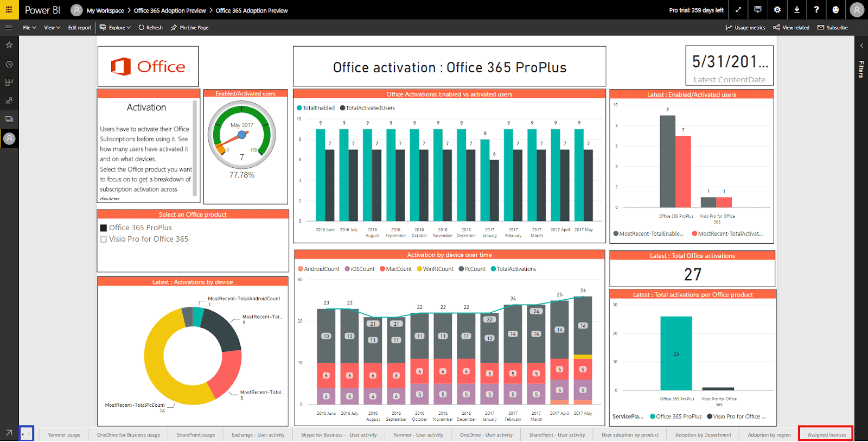Open the Explore dropdown
Screen dimensions: 868x442
pos(116,28)
